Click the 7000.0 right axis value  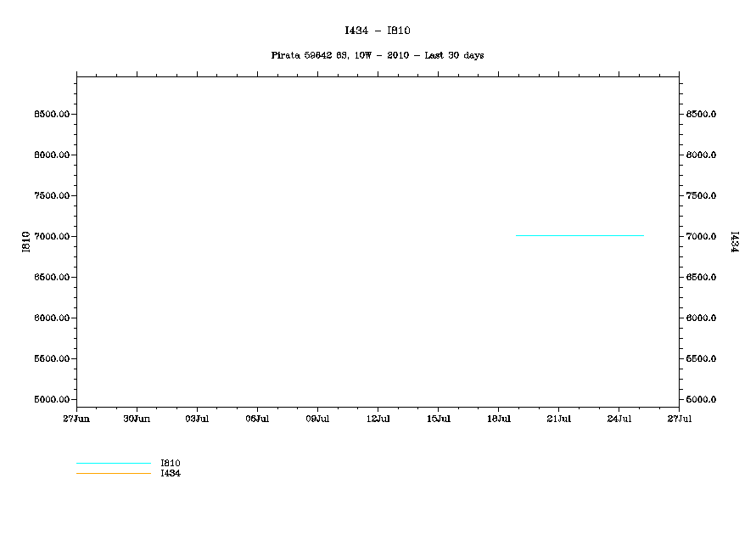pyautogui.click(x=702, y=237)
